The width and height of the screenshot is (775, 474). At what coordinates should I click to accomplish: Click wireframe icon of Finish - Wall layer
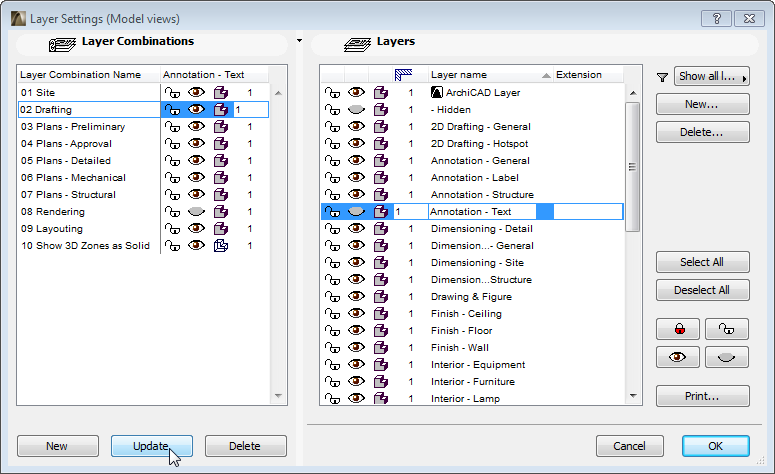pos(381,347)
